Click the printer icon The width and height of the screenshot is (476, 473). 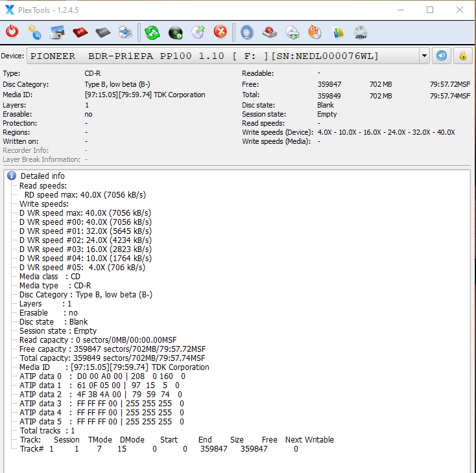125,32
